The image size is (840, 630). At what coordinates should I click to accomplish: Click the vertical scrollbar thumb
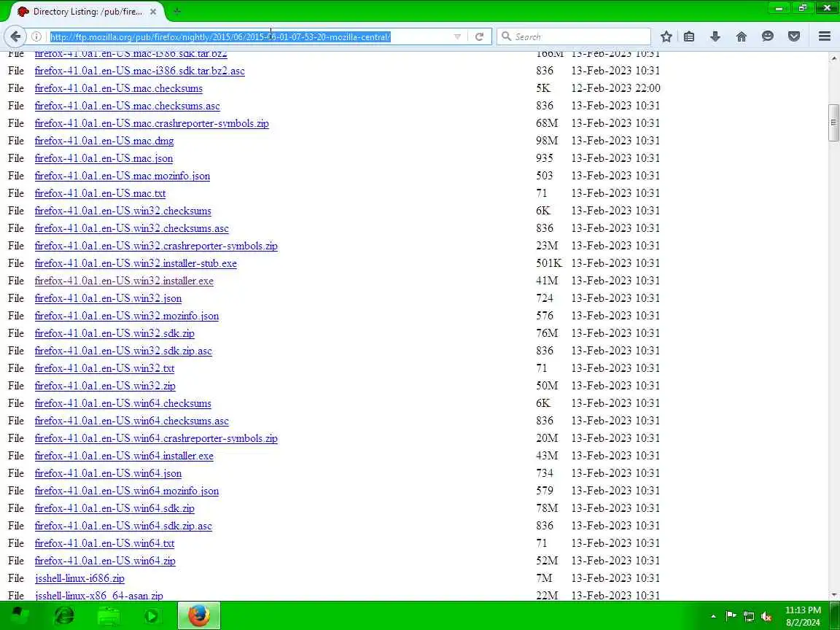(x=833, y=122)
